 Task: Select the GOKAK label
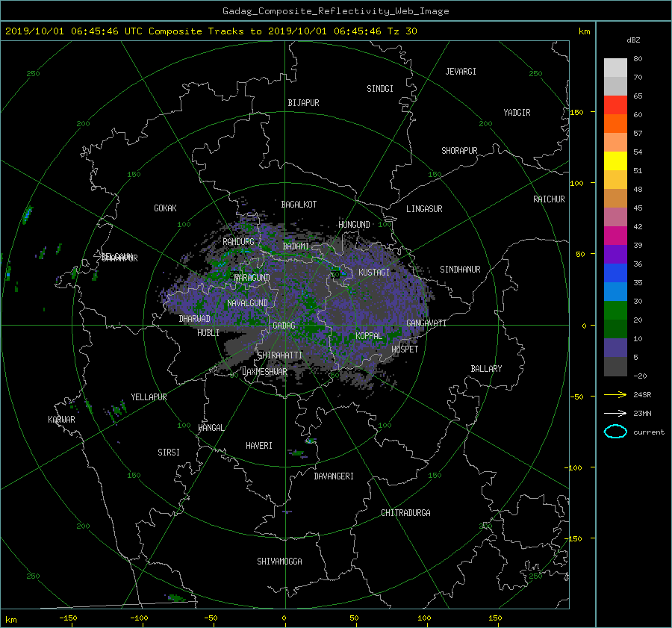[166, 208]
